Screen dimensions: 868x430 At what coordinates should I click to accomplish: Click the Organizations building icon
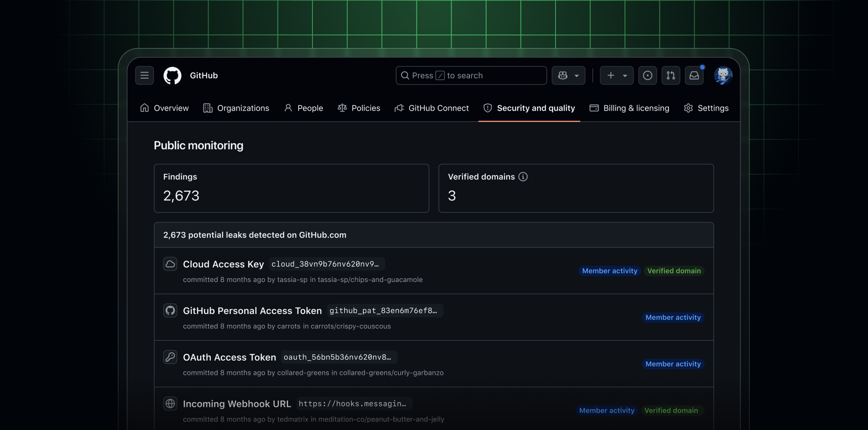[208, 108]
